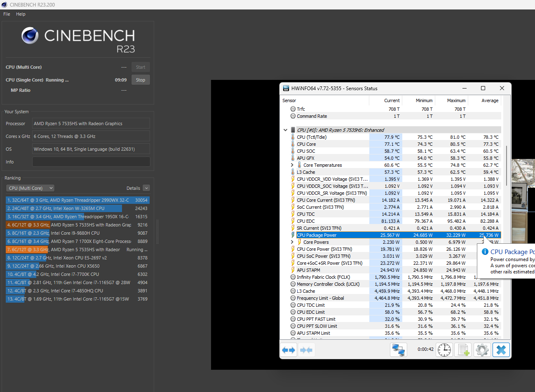Click the blue X close-sensors button
535x392 pixels.
(x=501, y=350)
